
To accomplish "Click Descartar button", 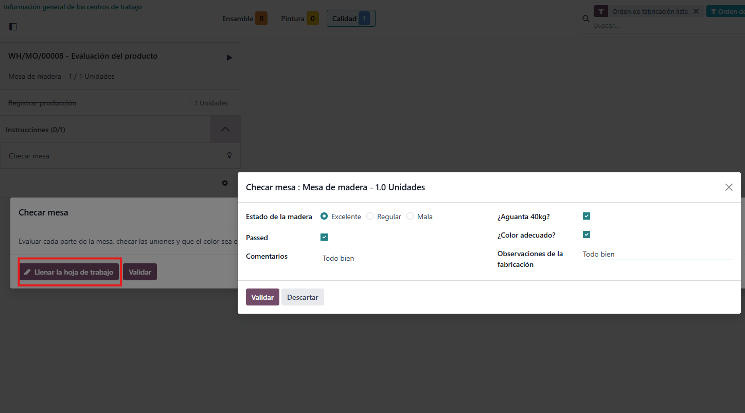I will pos(303,297).
